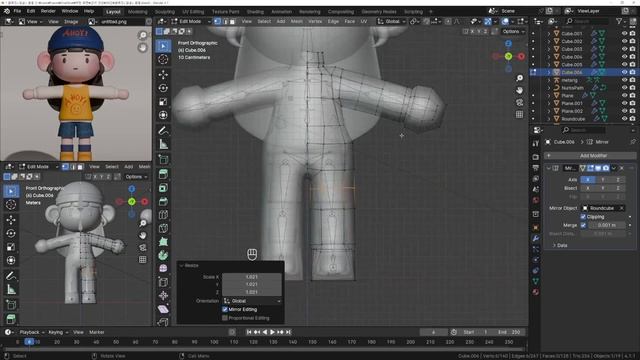This screenshot has width=640, height=360.
Task: Select the NurbsPath object in outliner
Action: 572,88
